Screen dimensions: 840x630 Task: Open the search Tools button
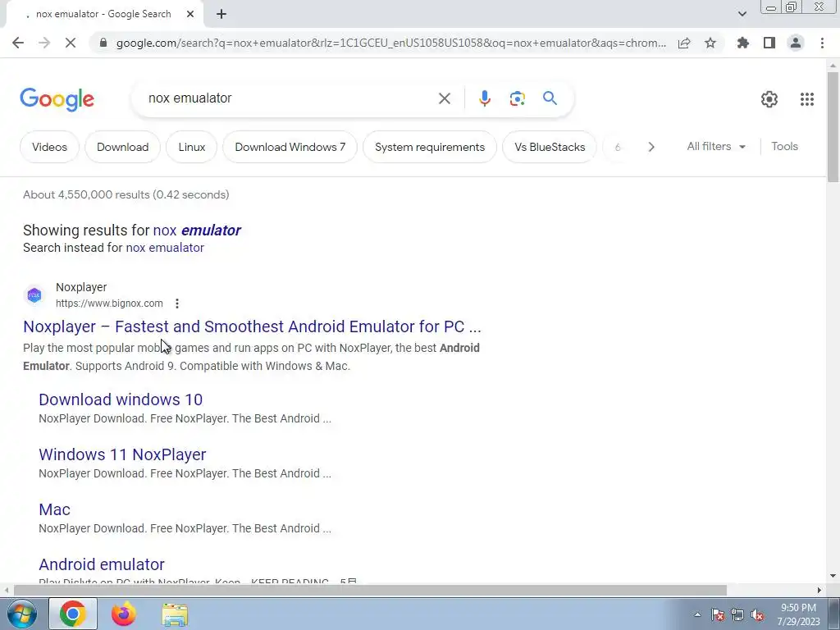coord(784,146)
